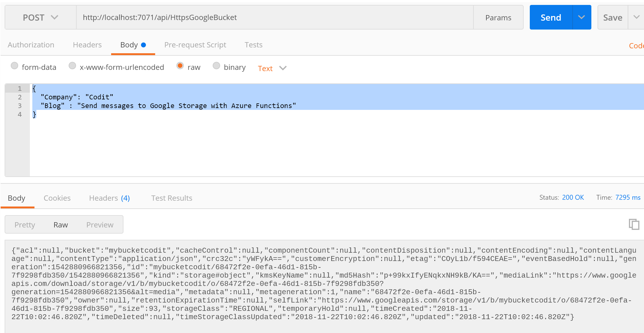Open the Send button dropdown arrow
This screenshot has height=333, width=644.
coord(581,18)
